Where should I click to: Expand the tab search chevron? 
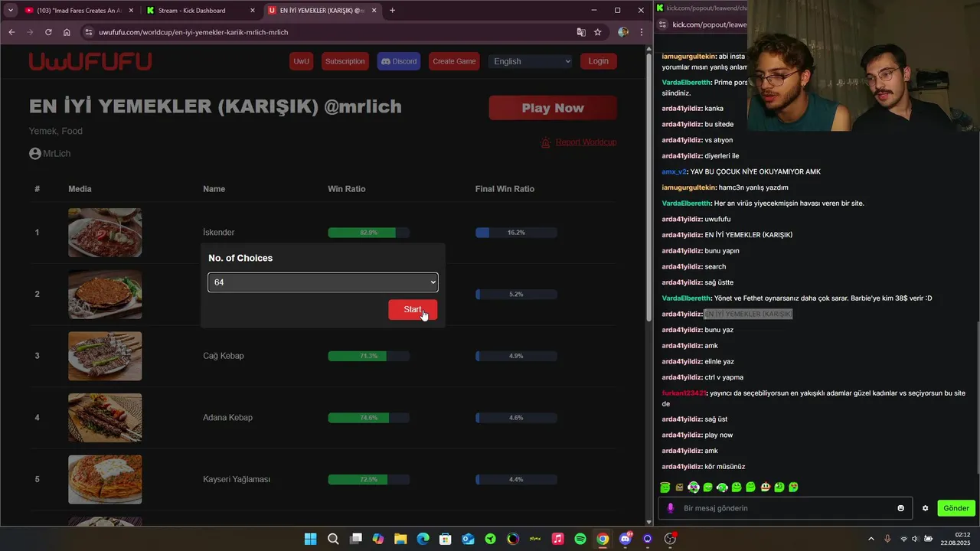point(10,11)
